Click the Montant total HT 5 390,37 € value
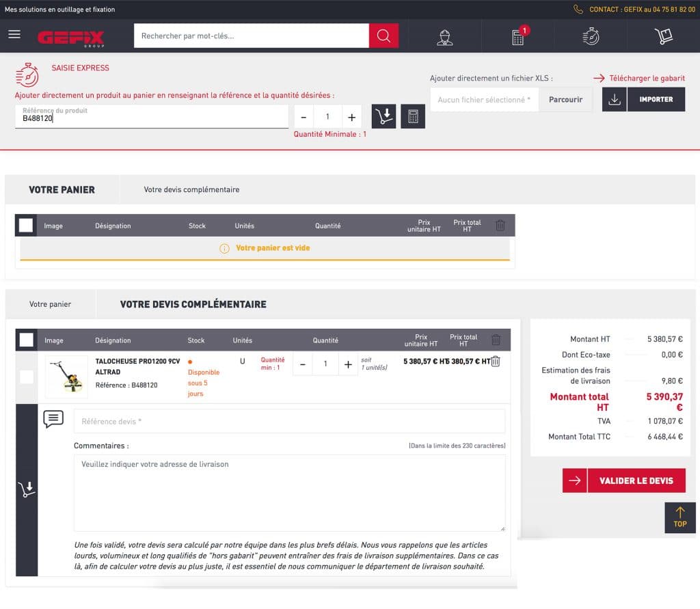Screen dimensions: 700x609 (664, 402)
